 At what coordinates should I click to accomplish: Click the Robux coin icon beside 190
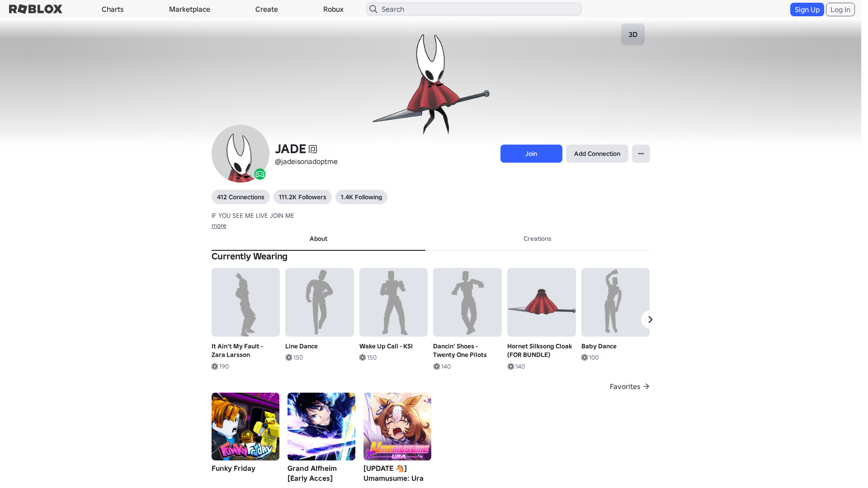pos(214,366)
